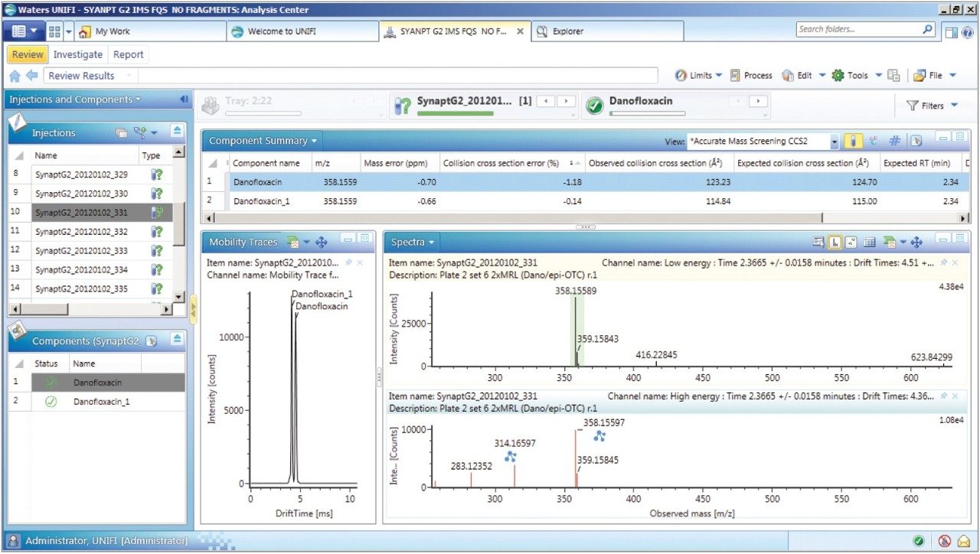Click the back arrow next to Review Results
The width and height of the screenshot is (980, 554).
point(31,76)
